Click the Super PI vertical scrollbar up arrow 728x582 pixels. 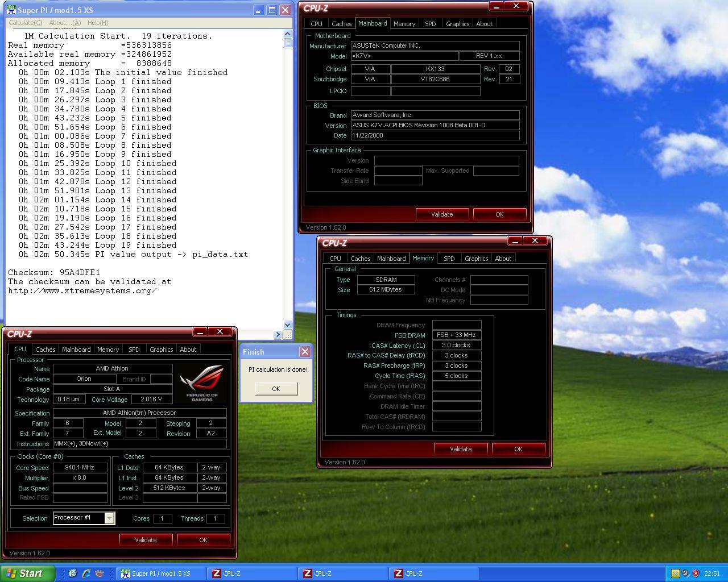coord(287,34)
